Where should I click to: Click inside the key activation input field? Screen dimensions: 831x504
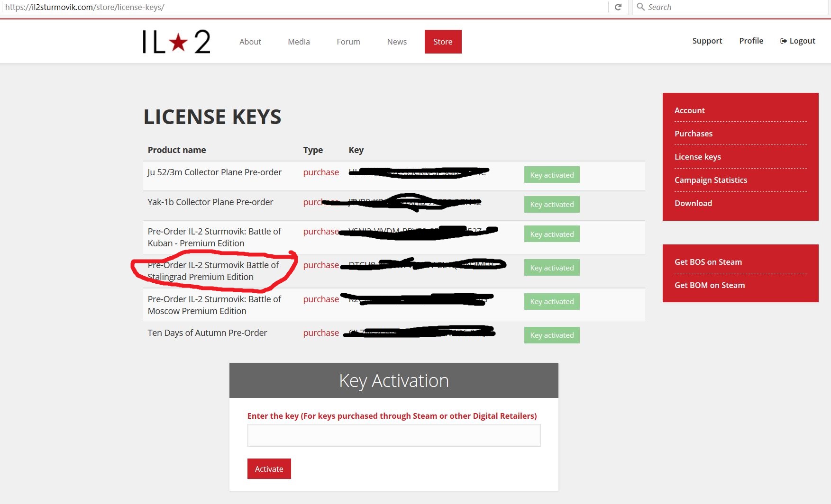[x=394, y=435]
